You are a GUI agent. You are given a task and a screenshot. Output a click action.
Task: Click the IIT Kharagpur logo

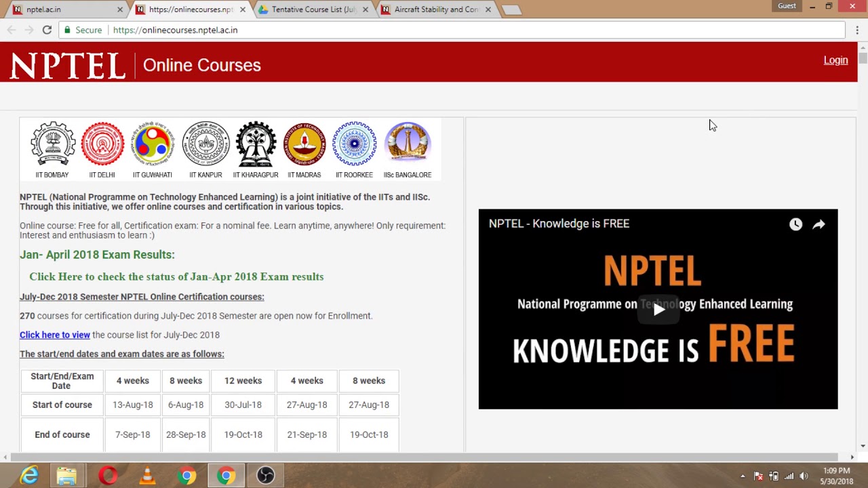[256, 144]
